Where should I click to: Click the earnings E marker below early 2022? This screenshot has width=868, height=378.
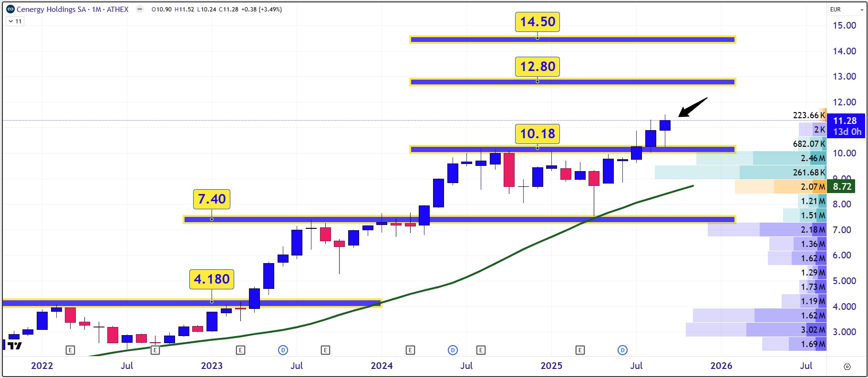click(x=70, y=350)
